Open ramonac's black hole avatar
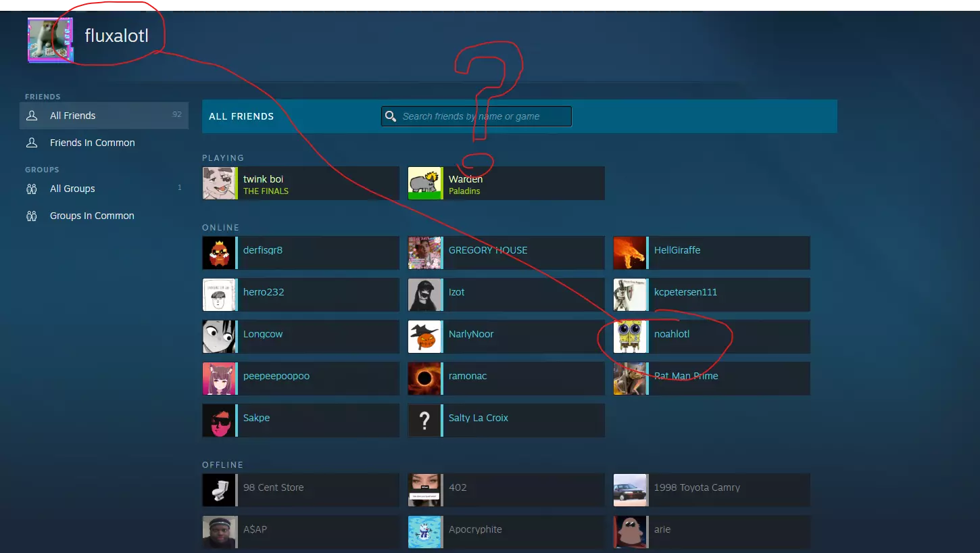Screen dimensions: 980x553 coord(424,379)
